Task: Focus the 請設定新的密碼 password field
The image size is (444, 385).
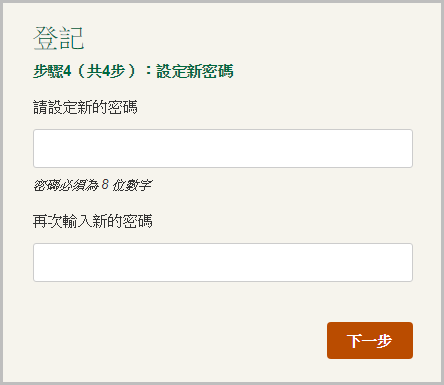Action: [223, 148]
